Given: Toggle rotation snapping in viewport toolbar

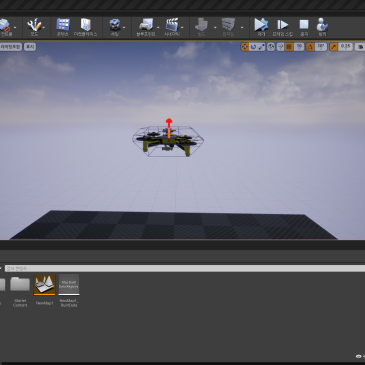Looking at the screenshot, I should [310, 47].
